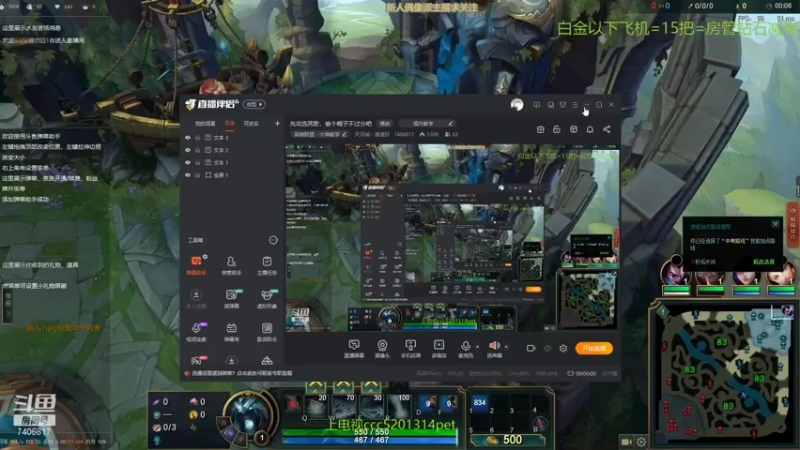
Task: Switch to the third scene tab
Action: point(251,123)
